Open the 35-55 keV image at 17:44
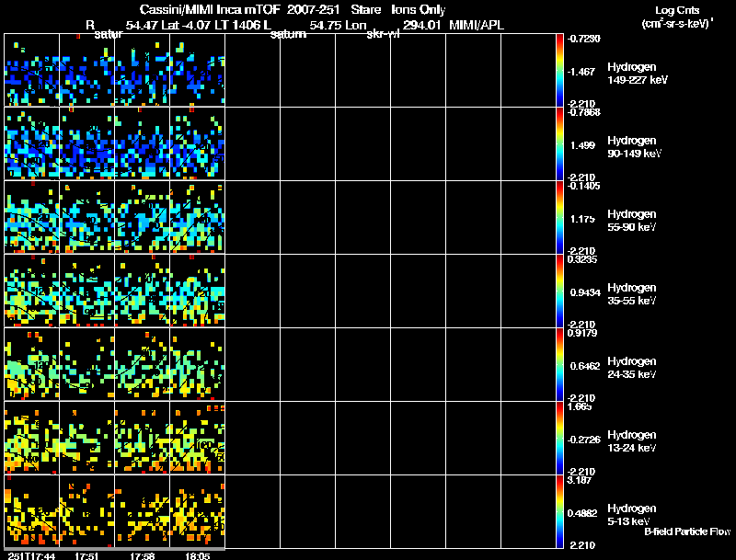The width and height of the screenshot is (736, 560). (32, 291)
